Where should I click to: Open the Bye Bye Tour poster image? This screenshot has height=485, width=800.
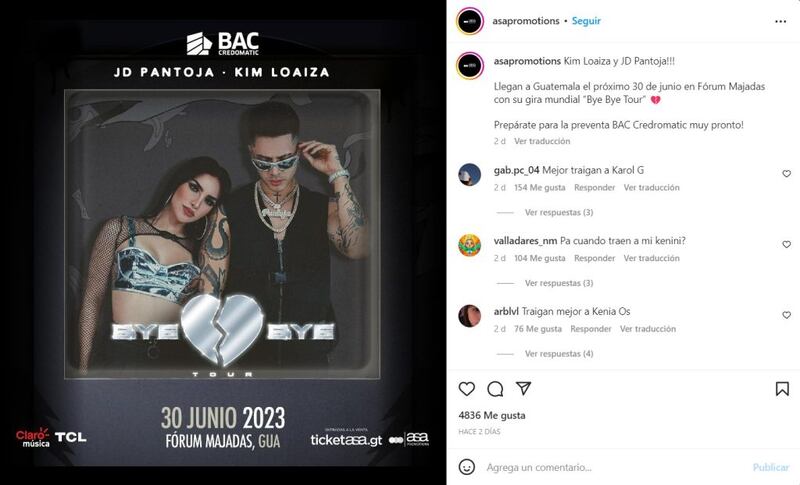click(x=223, y=243)
